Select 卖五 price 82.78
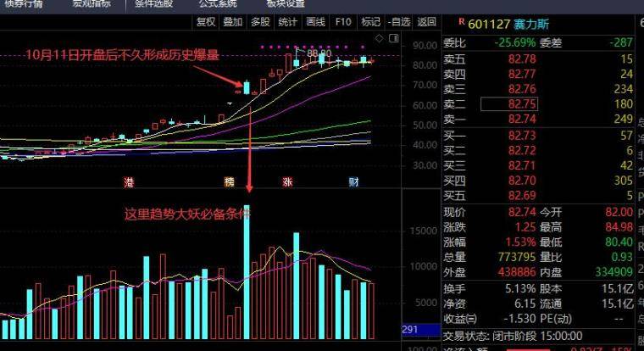Screen dimensions: 644x351 coord(522,59)
